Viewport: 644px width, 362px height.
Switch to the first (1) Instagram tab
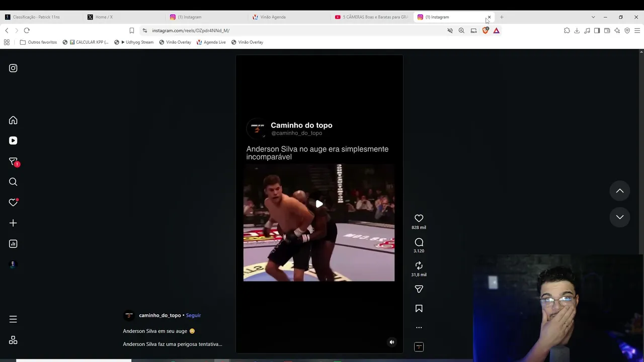pos(205,17)
